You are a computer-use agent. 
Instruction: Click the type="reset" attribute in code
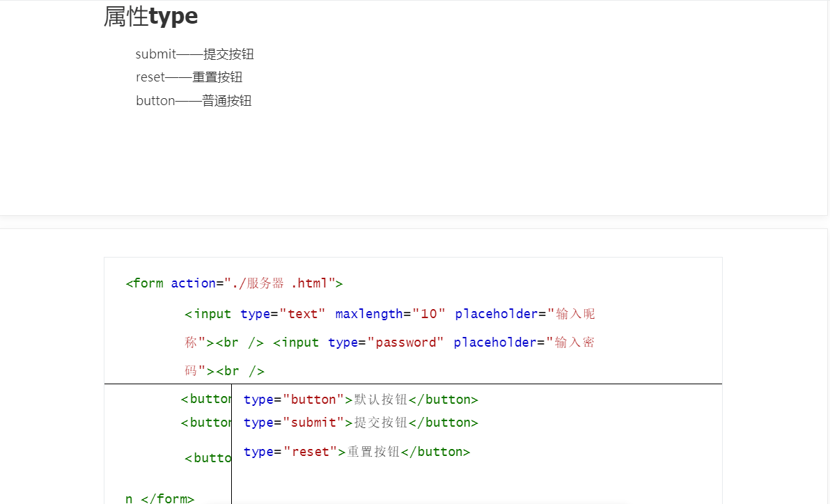coord(290,452)
